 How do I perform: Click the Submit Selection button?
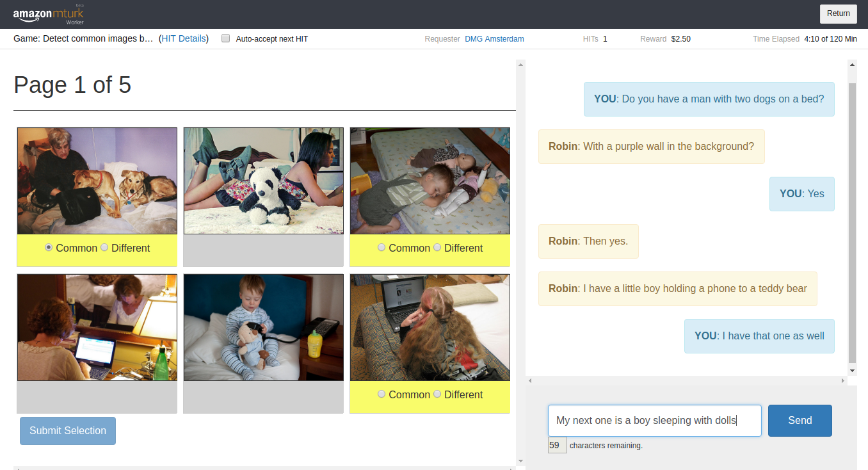tap(68, 430)
